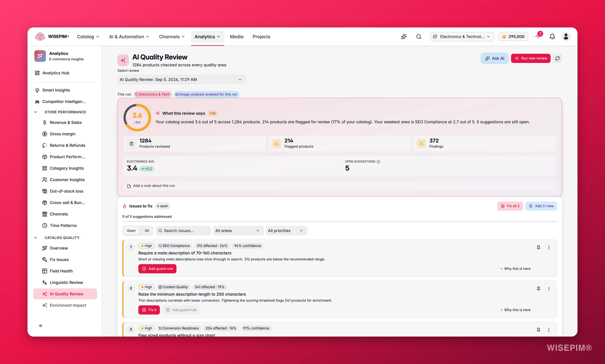Collapse sidebar with double chevron icon
Viewport: 605px width, 364px height.
click(x=41, y=325)
